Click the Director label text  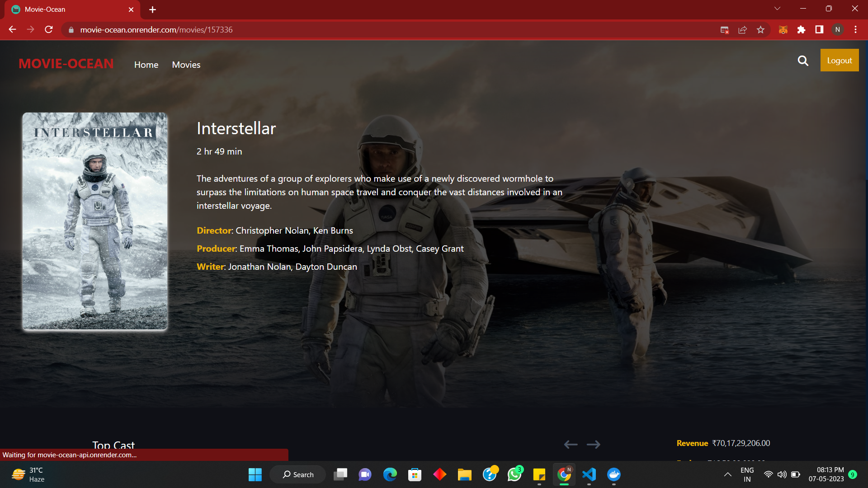tap(214, 230)
